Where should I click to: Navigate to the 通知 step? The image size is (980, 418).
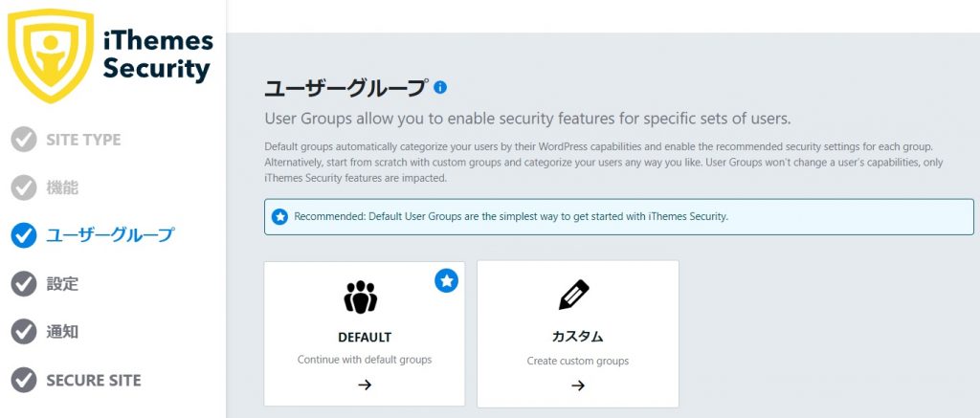pyautogui.click(x=62, y=332)
